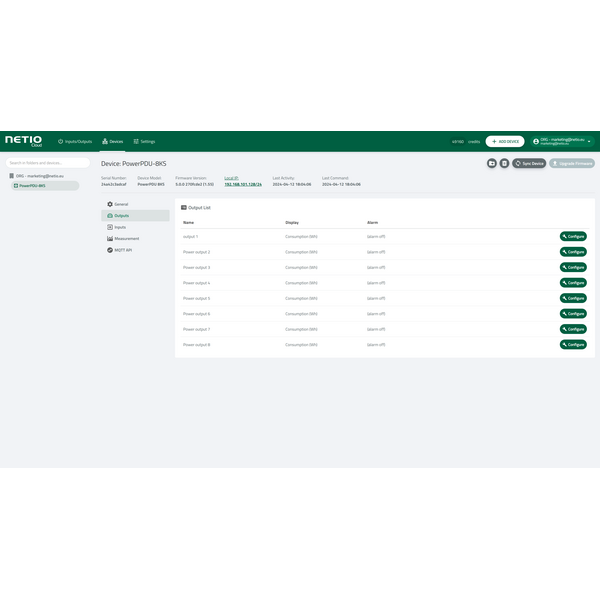Expand the ORG marketing account dropdown

click(x=562, y=142)
